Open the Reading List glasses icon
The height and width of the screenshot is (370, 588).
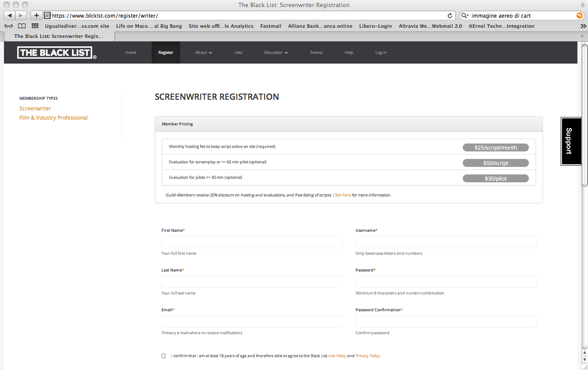pos(9,26)
